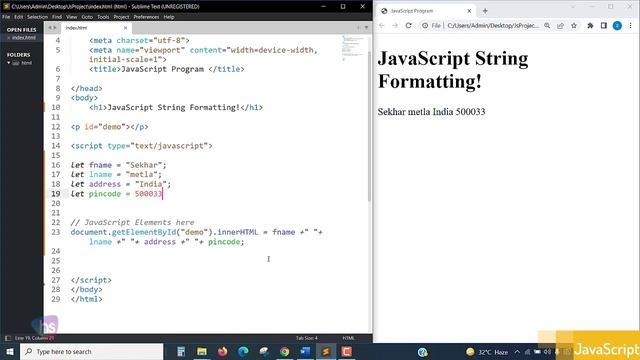This screenshot has width=640, height=360.
Task: Click line number 23 in gutter
Action: (56, 232)
